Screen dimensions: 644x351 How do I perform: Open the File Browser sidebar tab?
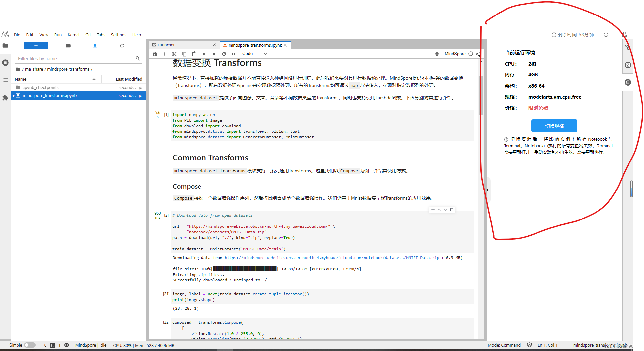coord(5,45)
